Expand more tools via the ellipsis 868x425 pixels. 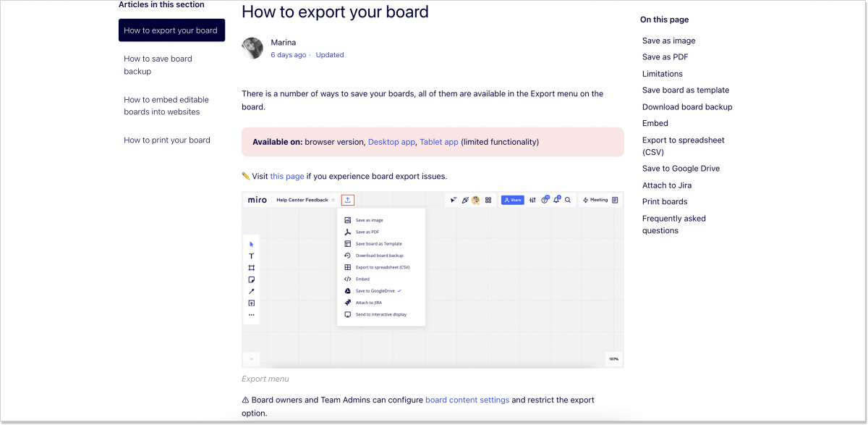point(252,314)
